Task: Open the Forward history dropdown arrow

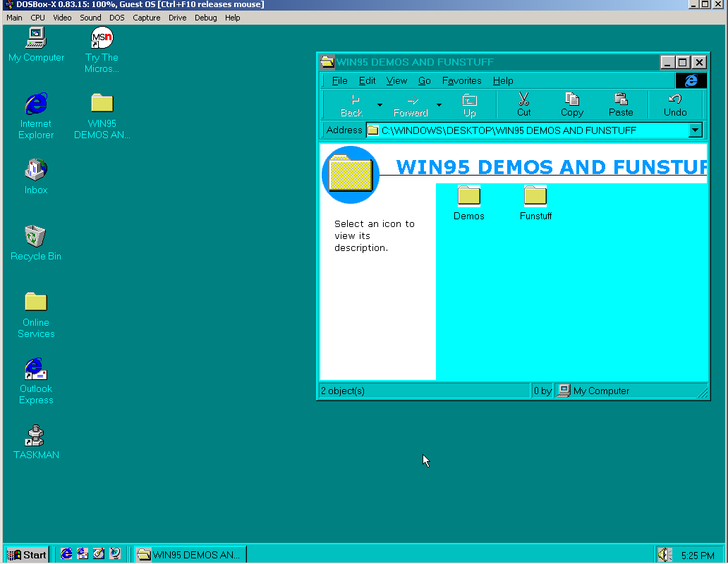Action: pyautogui.click(x=439, y=105)
